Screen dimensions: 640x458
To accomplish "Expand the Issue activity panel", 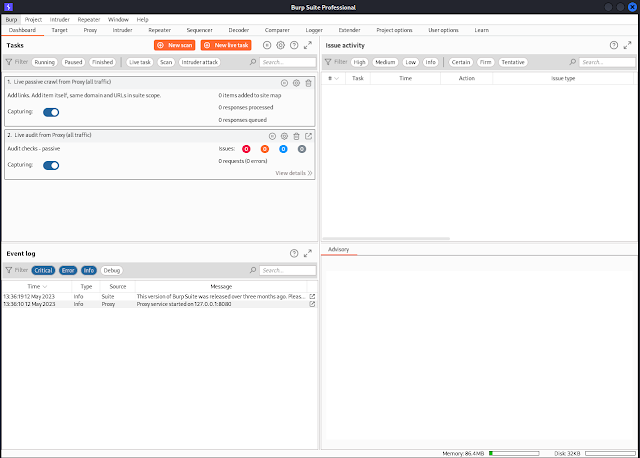I will point(627,45).
